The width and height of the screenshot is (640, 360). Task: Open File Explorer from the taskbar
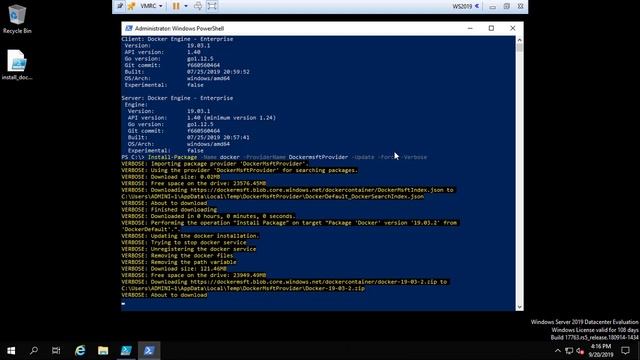point(103,351)
